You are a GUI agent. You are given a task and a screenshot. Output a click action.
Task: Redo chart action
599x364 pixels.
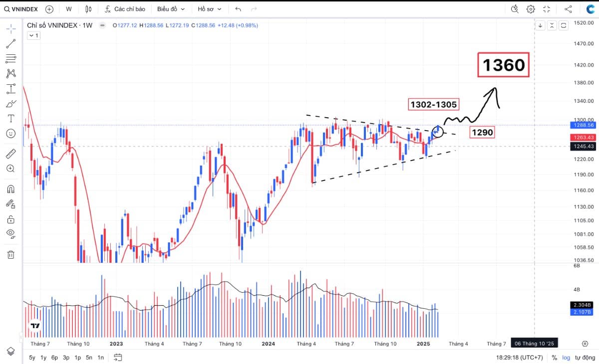point(254,9)
